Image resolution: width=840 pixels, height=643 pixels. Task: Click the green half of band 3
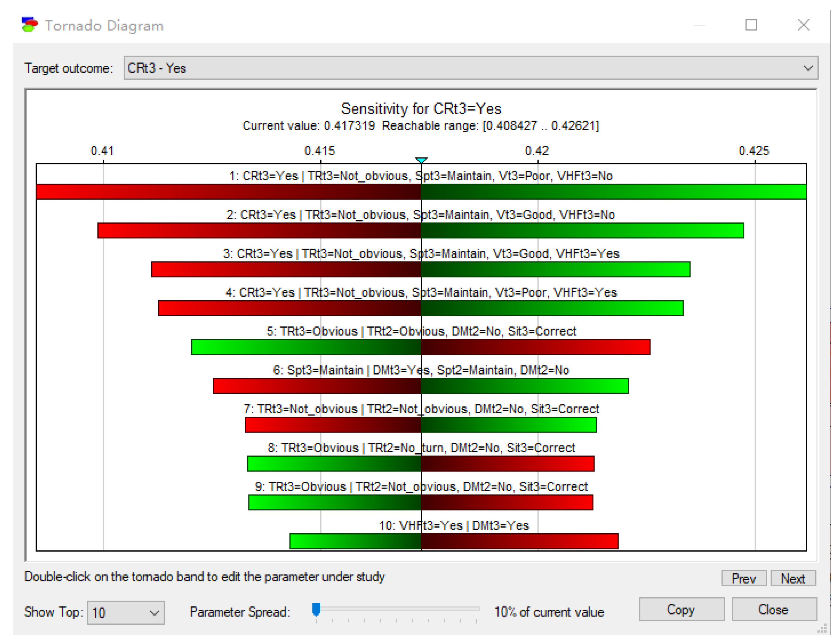click(x=555, y=269)
